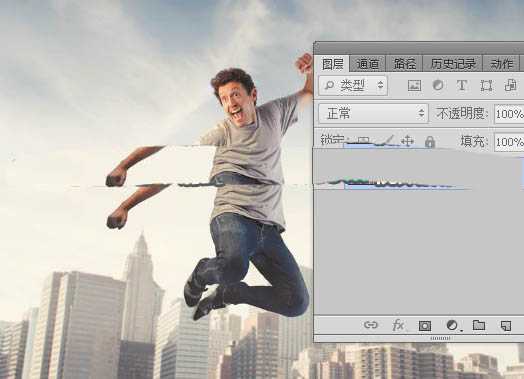Open the 路径 tab

[x=404, y=64]
